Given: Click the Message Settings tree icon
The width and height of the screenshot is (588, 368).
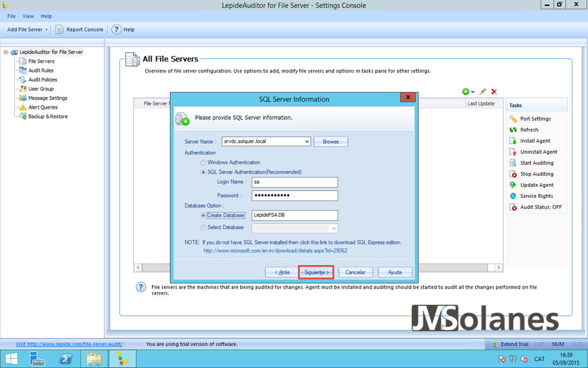Looking at the screenshot, I should [x=23, y=98].
